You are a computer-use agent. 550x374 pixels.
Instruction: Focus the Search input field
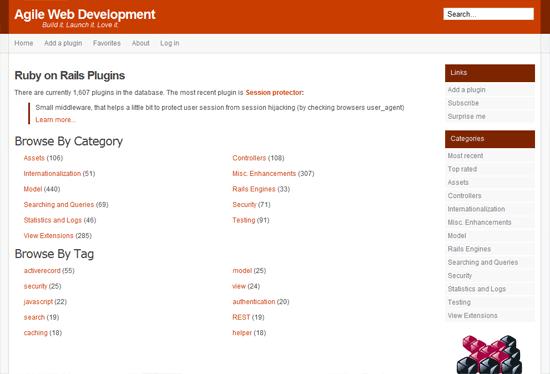tap(488, 14)
